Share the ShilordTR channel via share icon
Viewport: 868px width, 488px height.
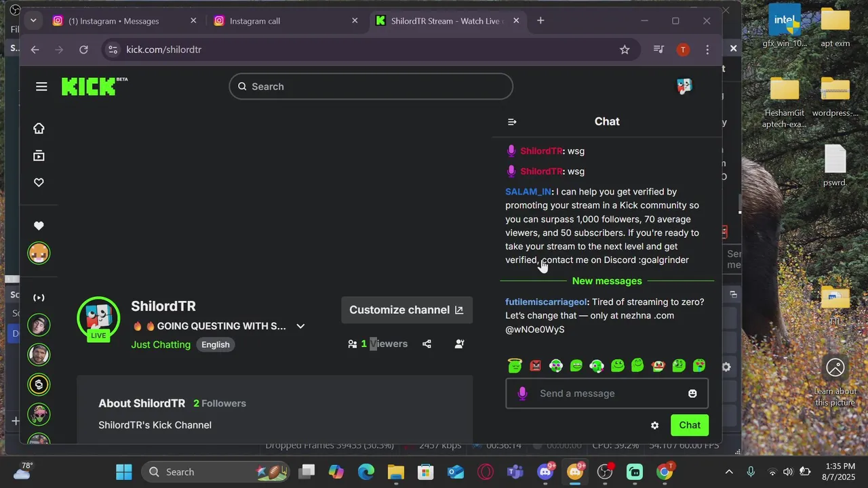click(x=427, y=344)
